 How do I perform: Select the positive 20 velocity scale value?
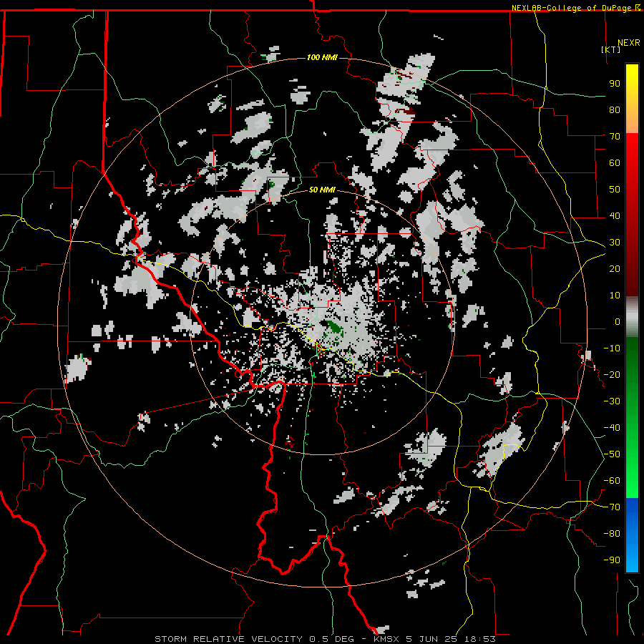(x=615, y=268)
